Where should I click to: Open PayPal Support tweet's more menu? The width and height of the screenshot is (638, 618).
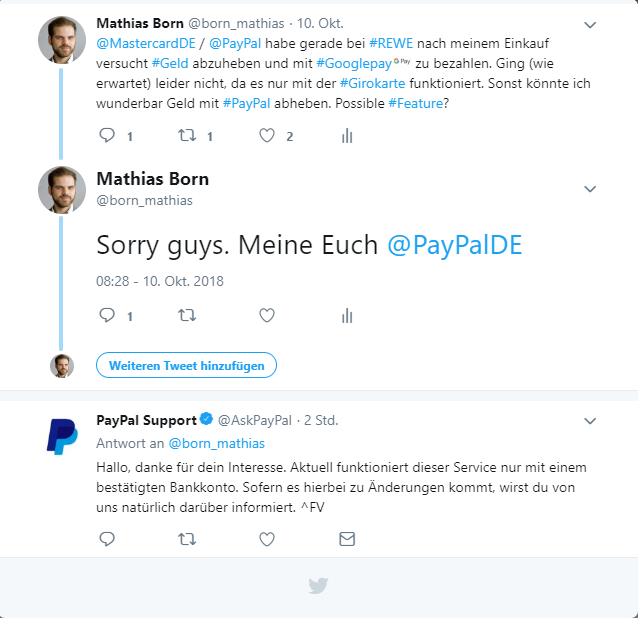click(590, 420)
